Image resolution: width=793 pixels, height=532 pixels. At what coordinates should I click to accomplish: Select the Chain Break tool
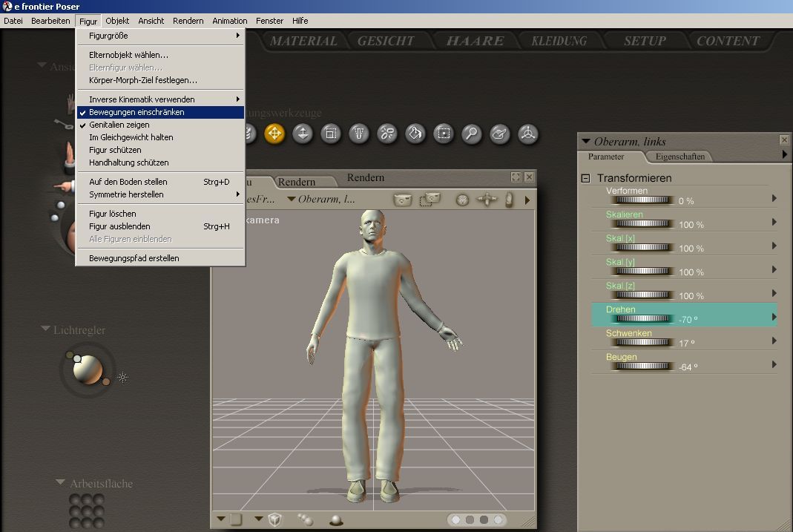tap(387, 134)
